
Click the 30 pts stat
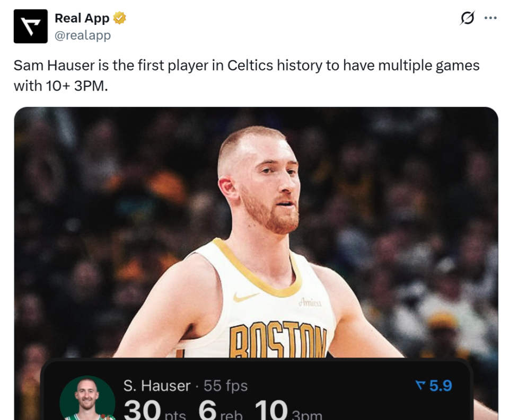tap(154, 410)
